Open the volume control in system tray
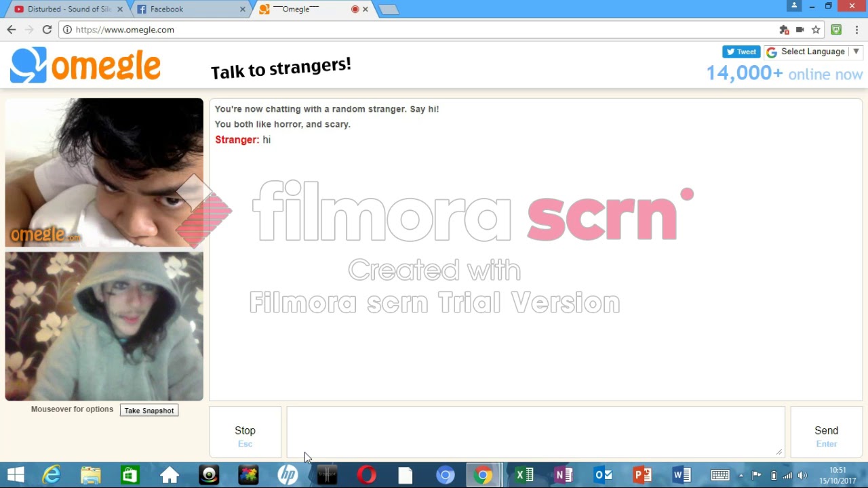This screenshot has height=488, width=868. pyautogui.click(x=803, y=475)
